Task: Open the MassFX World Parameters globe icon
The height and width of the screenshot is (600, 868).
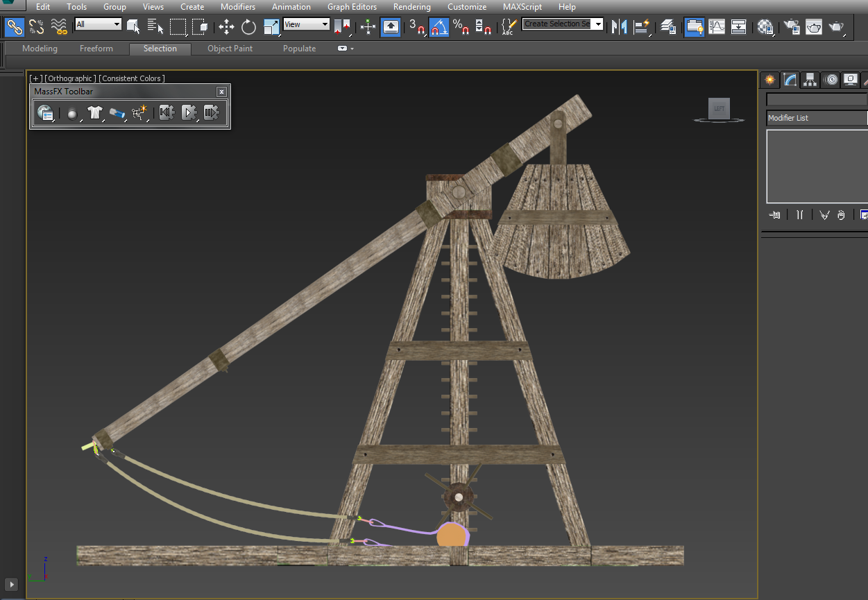Action: coord(45,112)
